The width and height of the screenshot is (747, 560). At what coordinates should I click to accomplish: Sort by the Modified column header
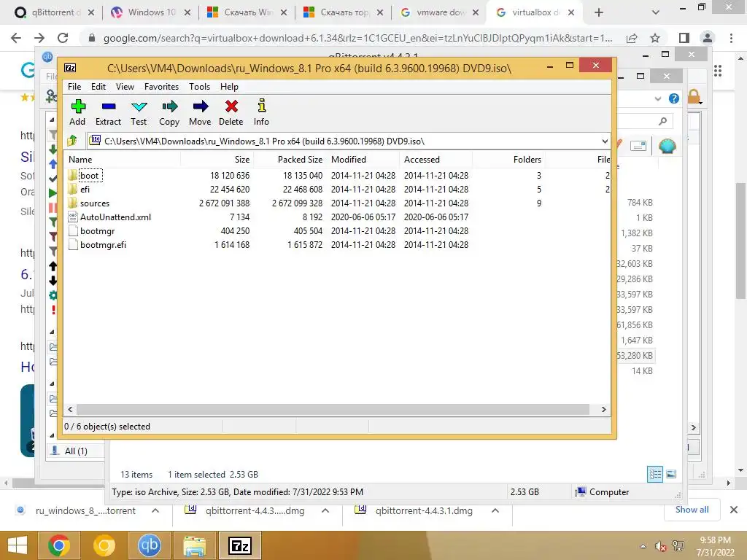point(363,160)
